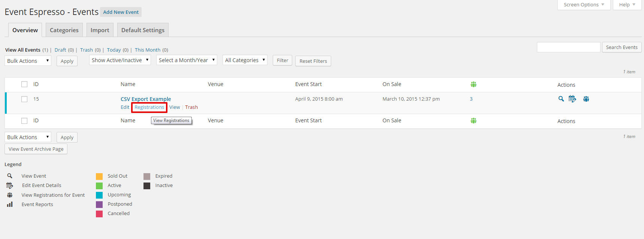Click the gray Expired swatch
This screenshot has height=239, width=644.
(147, 177)
